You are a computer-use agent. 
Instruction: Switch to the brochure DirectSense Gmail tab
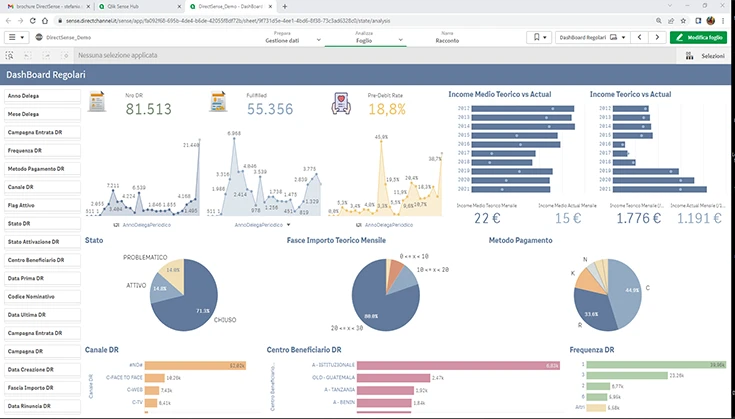pos(47,7)
